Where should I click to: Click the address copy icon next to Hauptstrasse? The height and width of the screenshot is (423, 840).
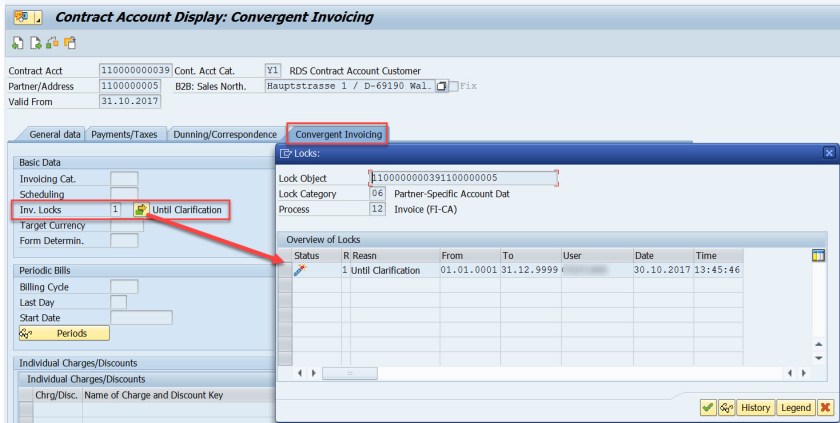441,86
